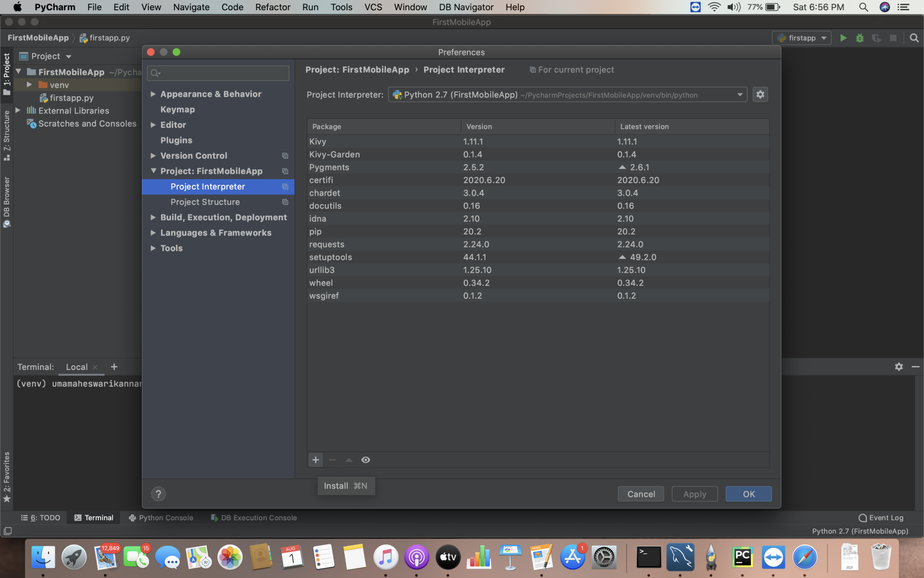The width and height of the screenshot is (924, 578).
Task: Open PyCharm icon in the Dock
Action: tap(742, 557)
